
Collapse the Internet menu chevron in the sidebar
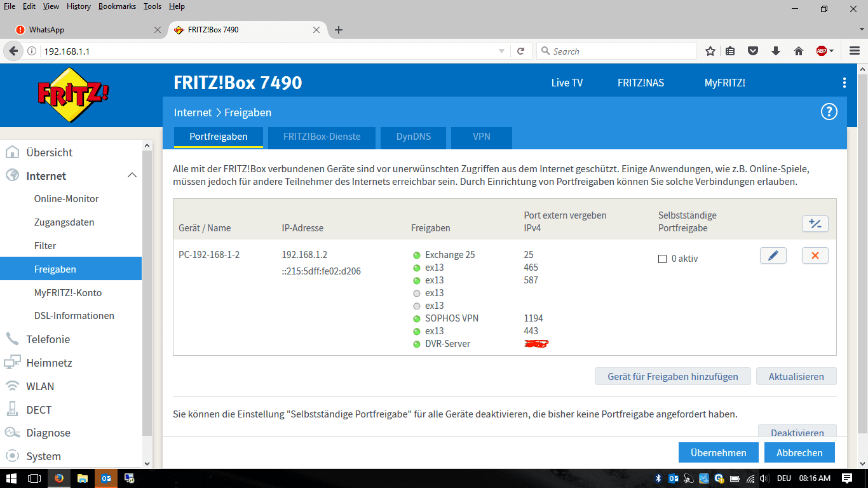coord(132,175)
